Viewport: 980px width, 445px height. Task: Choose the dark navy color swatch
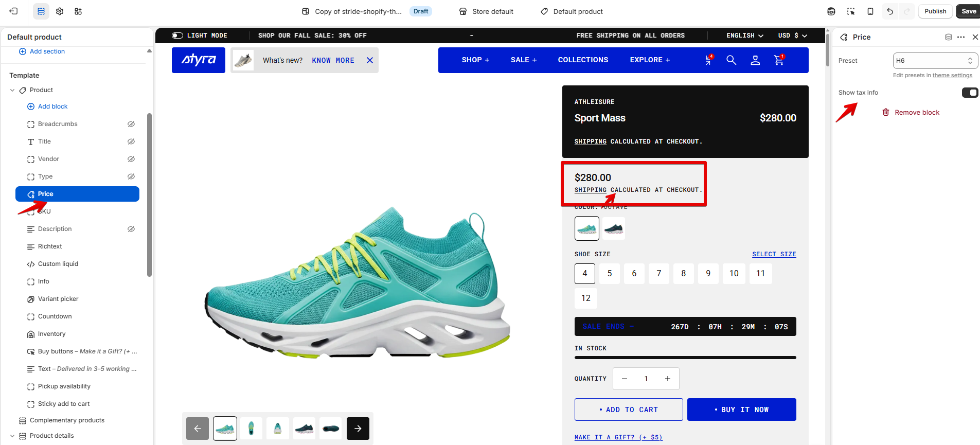point(614,228)
